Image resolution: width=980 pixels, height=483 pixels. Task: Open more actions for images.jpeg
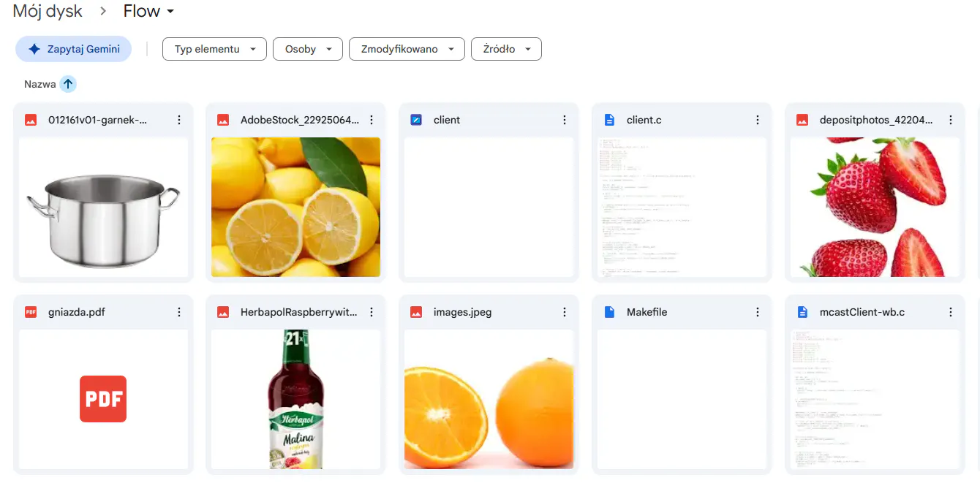point(565,312)
